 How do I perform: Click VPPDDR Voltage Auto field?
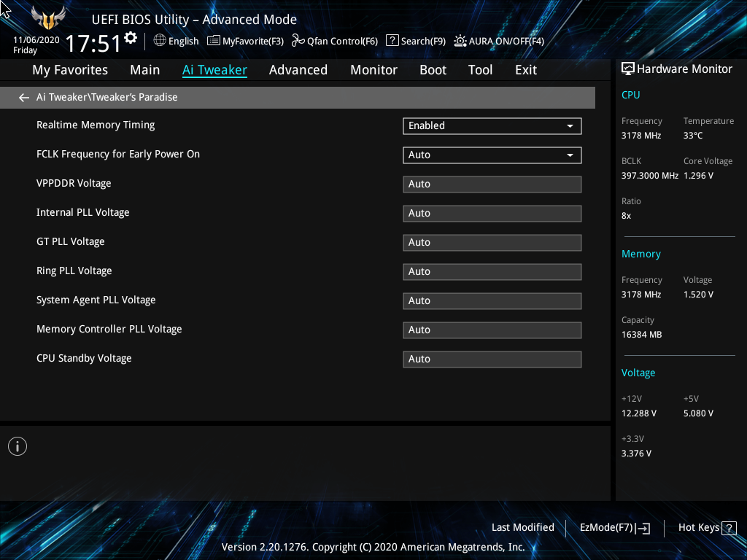(x=492, y=184)
